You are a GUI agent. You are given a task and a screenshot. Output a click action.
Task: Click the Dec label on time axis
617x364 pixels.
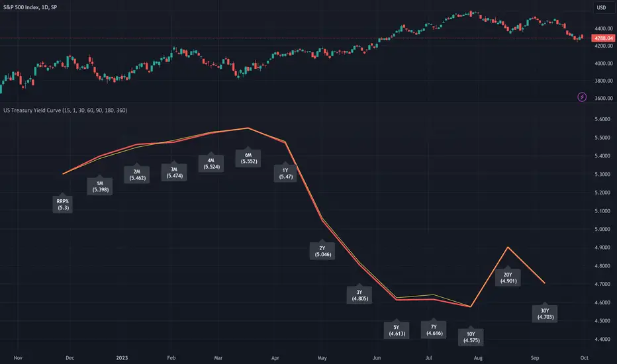click(70, 357)
